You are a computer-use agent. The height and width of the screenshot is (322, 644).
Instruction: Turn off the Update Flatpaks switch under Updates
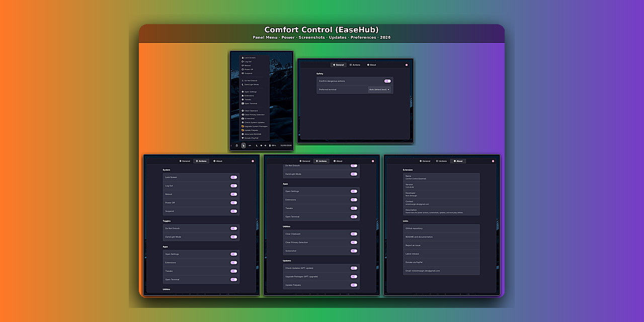pyautogui.click(x=354, y=285)
